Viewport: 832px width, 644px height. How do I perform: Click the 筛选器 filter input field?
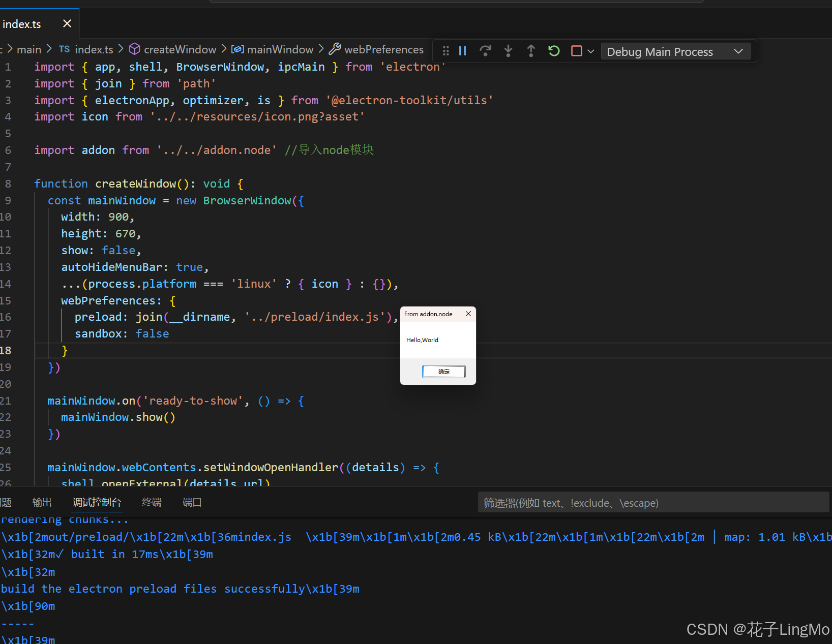pyautogui.click(x=653, y=503)
